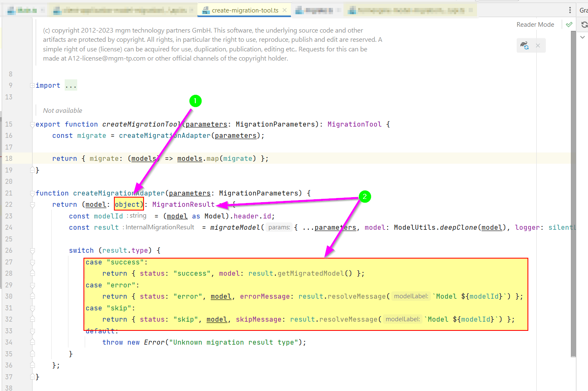Expand the folded import block

[32, 86]
